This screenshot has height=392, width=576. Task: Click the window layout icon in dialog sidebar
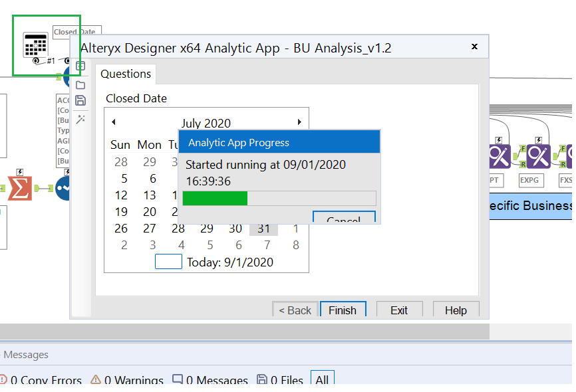tap(80, 66)
